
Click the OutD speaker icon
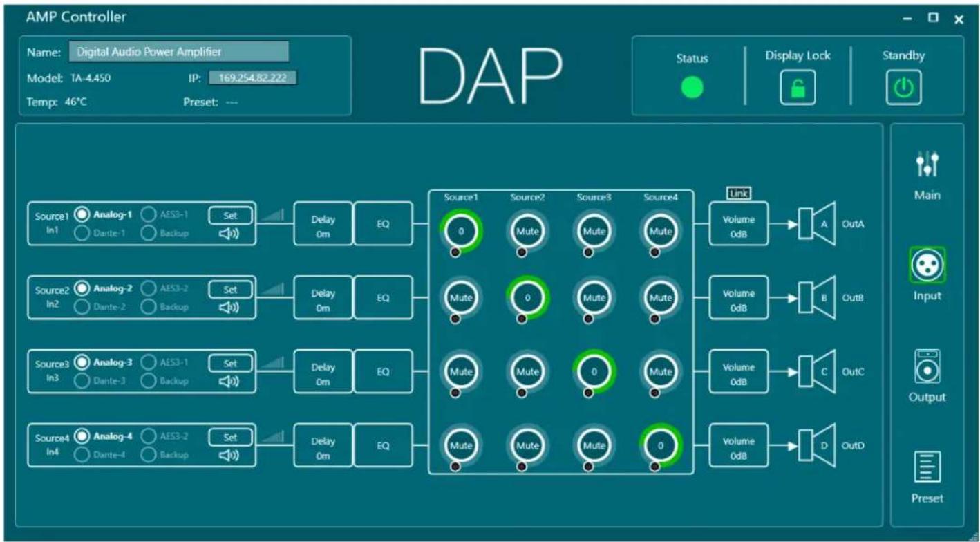[x=817, y=445]
